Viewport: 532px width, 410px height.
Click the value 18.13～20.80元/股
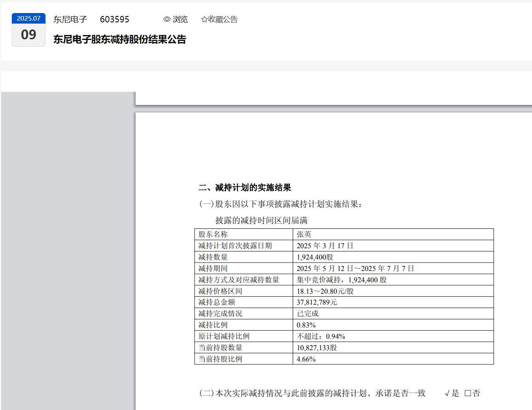click(x=325, y=291)
